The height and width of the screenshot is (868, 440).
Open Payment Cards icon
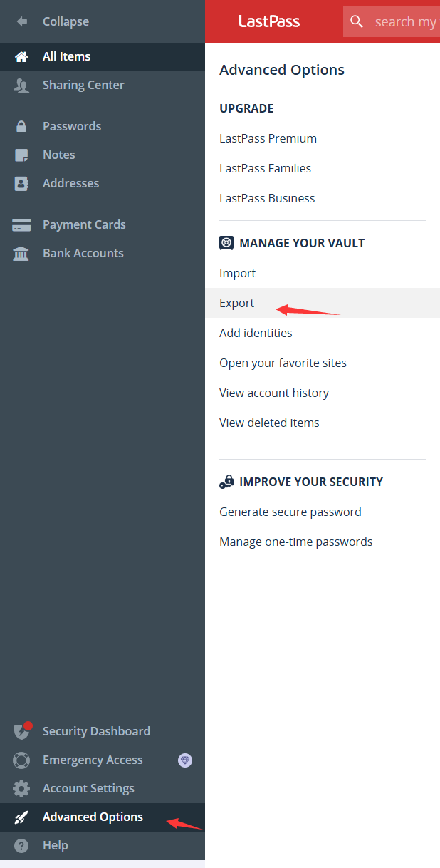tap(21, 224)
